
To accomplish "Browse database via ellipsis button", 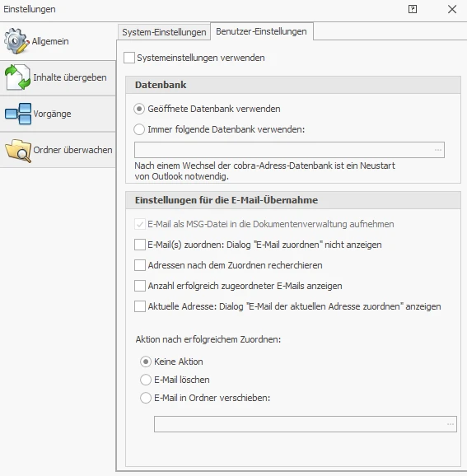I will point(438,150).
